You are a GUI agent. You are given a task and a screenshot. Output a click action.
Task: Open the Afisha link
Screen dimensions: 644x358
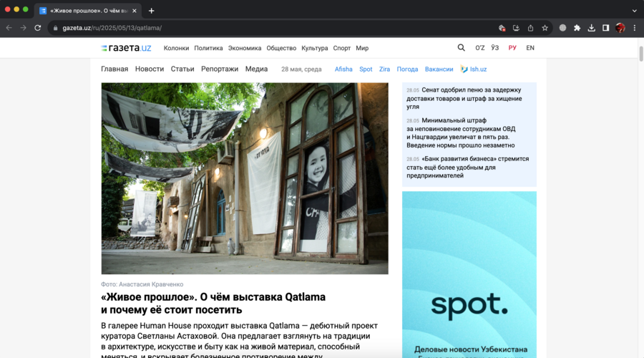343,69
